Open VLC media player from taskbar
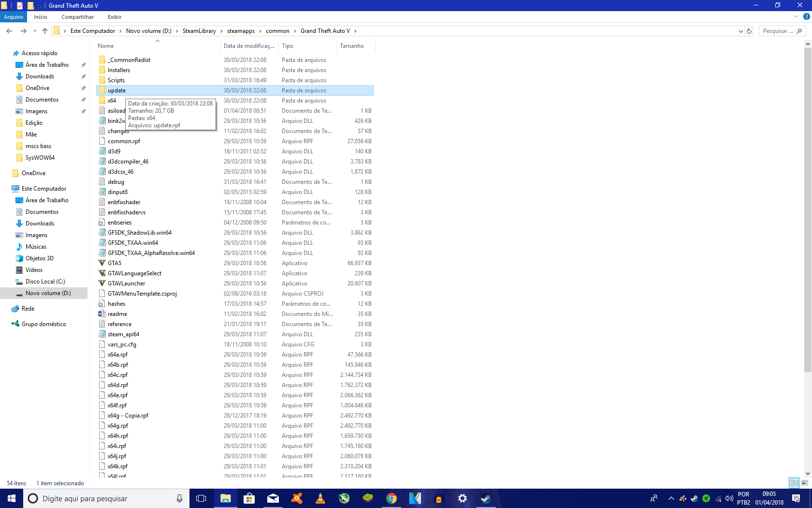The width and height of the screenshot is (812, 508). 320,498
